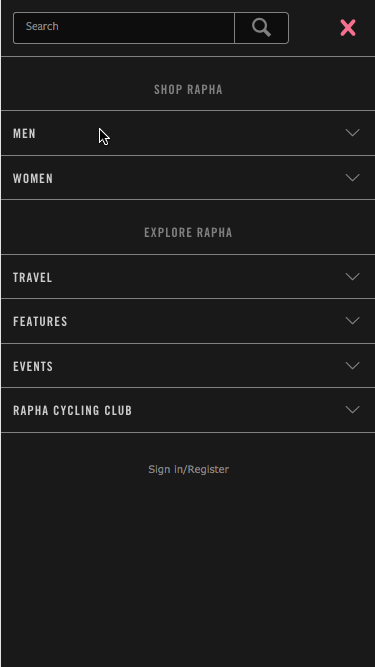The width and height of the screenshot is (375, 667).
Task: Open the TRAVEL menu label
Action: (x=33, y=277)
